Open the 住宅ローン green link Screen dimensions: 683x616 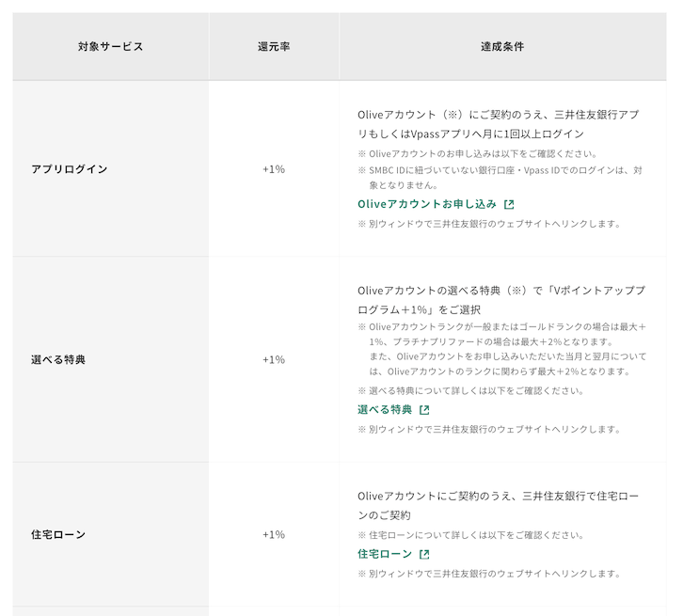385,554
